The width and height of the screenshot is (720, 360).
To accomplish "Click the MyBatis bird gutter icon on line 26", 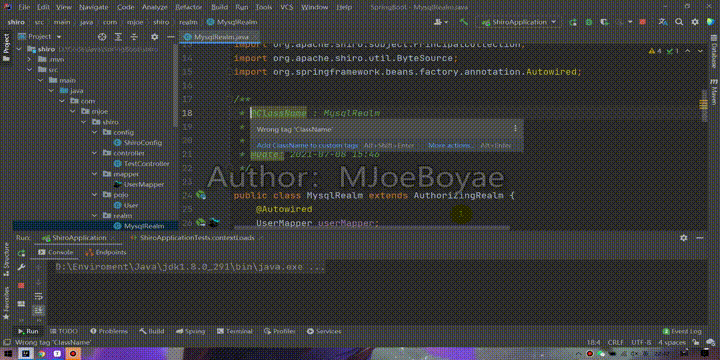I will (214, 223).
